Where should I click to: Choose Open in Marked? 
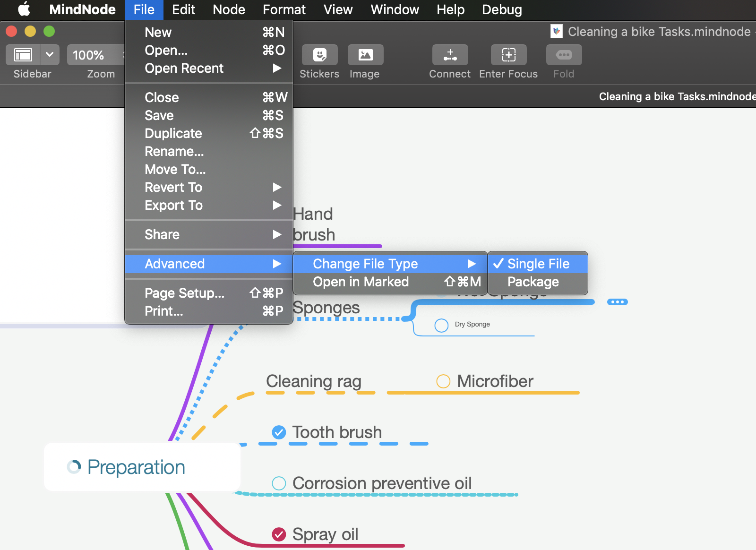[390, 282]
